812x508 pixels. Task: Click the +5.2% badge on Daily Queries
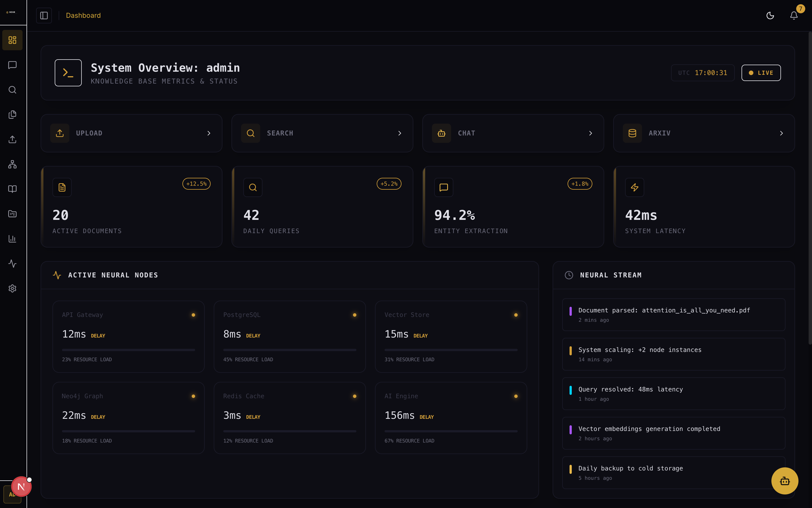tap(389, 184)
